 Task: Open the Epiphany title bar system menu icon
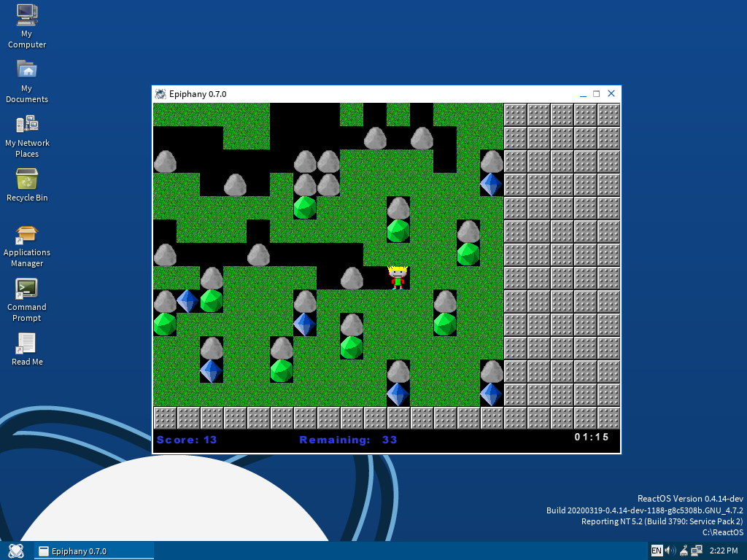[x=159, y=93]
